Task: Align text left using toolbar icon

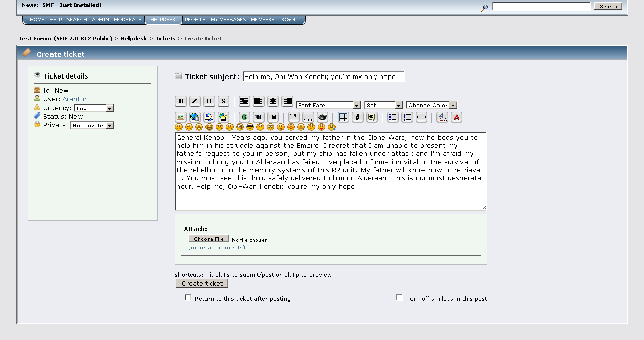Action: coord(259,101)
